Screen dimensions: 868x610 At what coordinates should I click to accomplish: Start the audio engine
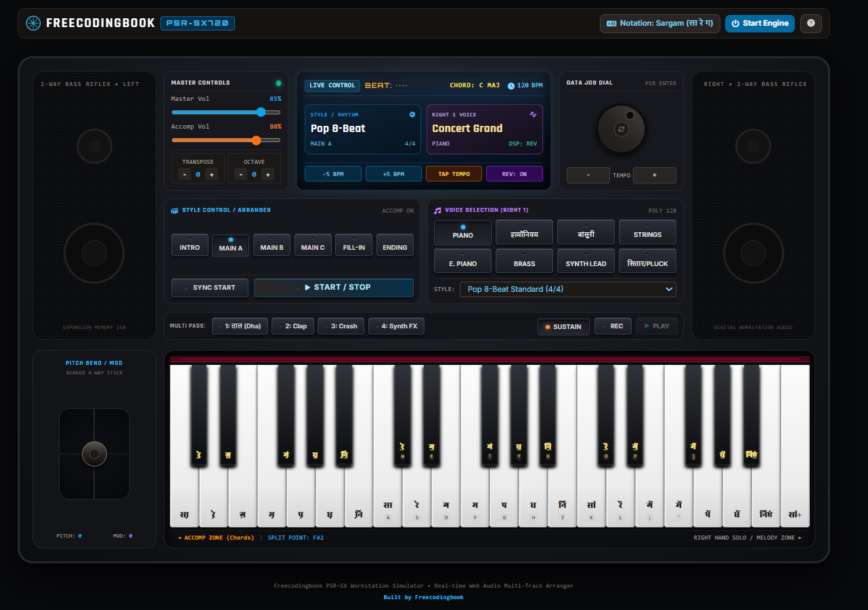click(x=760, y=23)
